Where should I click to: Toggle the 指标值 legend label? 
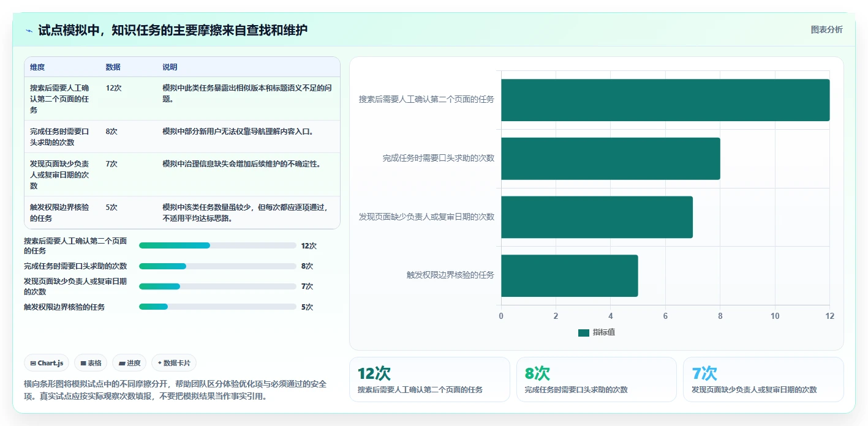pyautogui.click(x=604, y=332)
